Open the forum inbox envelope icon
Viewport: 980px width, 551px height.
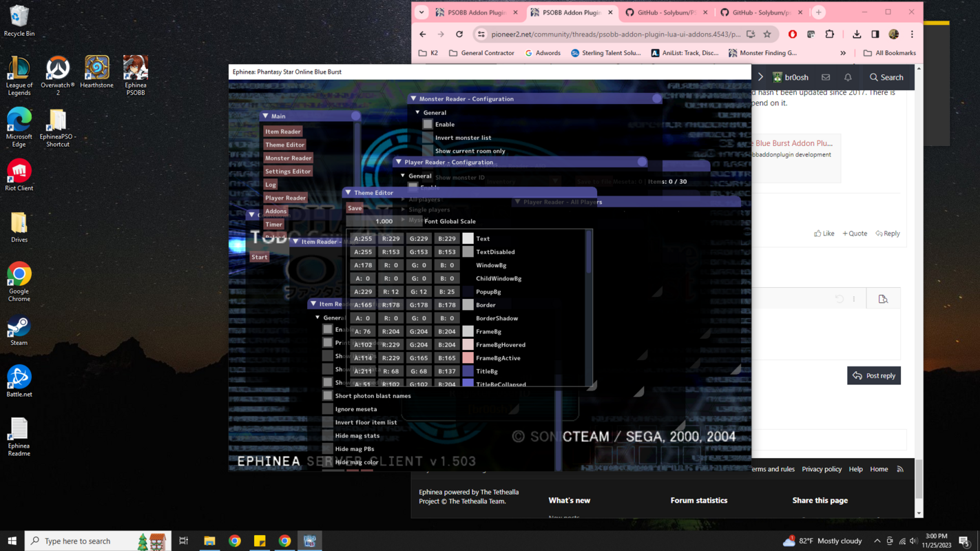coord(826,77)
